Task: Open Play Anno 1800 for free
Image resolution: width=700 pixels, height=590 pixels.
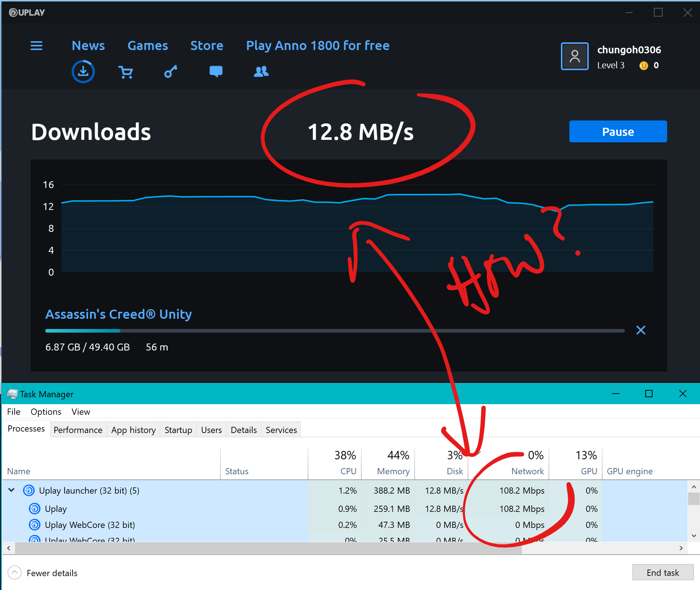Action: point(318,45)
